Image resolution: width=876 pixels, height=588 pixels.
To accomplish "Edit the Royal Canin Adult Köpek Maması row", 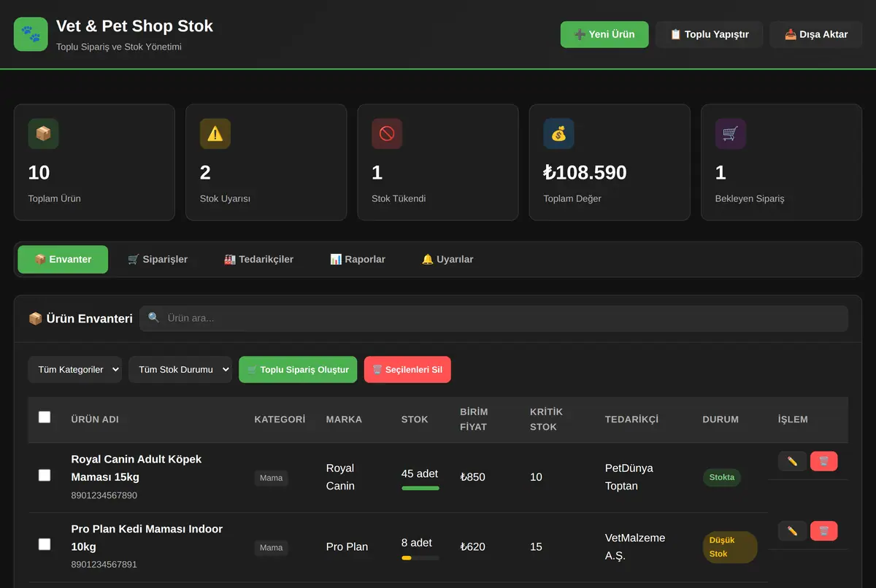I will 792,461.
